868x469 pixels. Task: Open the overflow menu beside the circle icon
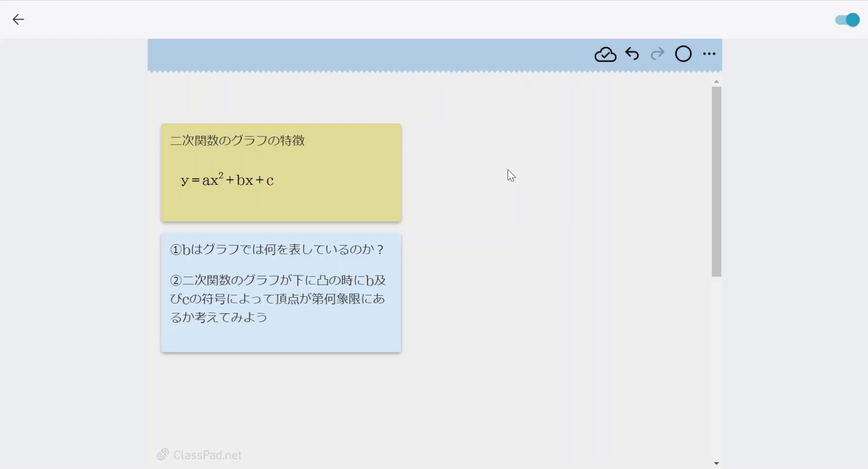tap(709, 54)
